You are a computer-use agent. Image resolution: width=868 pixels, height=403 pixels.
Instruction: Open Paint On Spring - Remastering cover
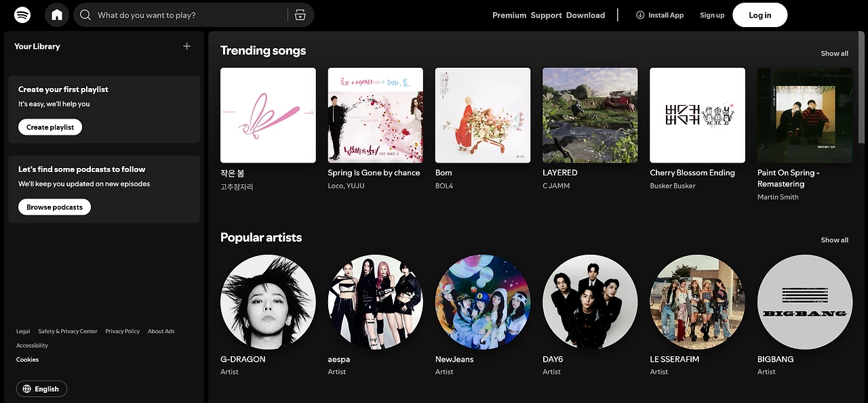coord(805,115)
